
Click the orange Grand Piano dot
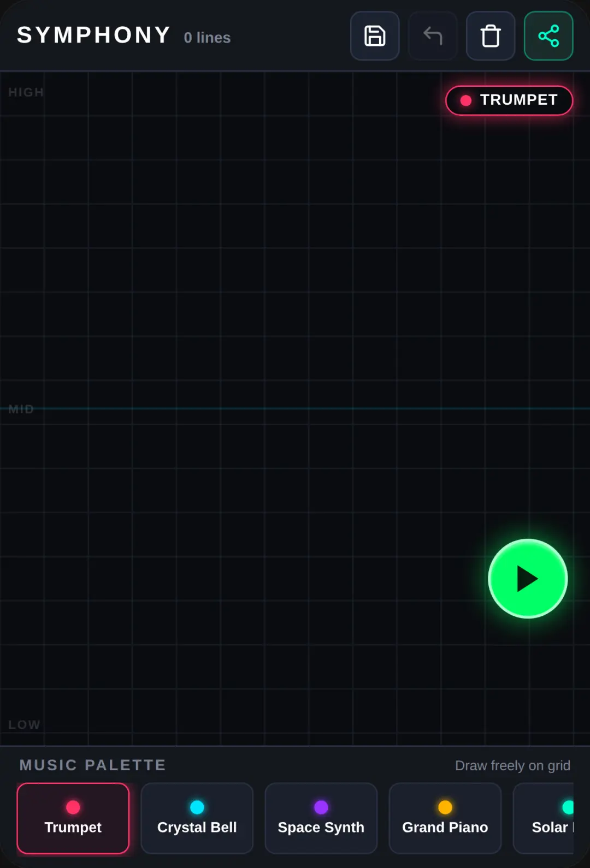coord(445,807)
